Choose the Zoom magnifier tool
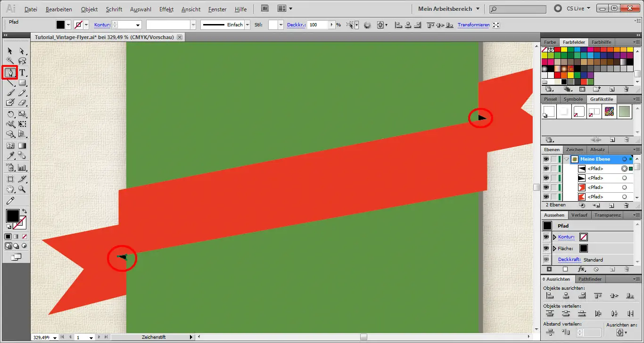 pos(22,189)
